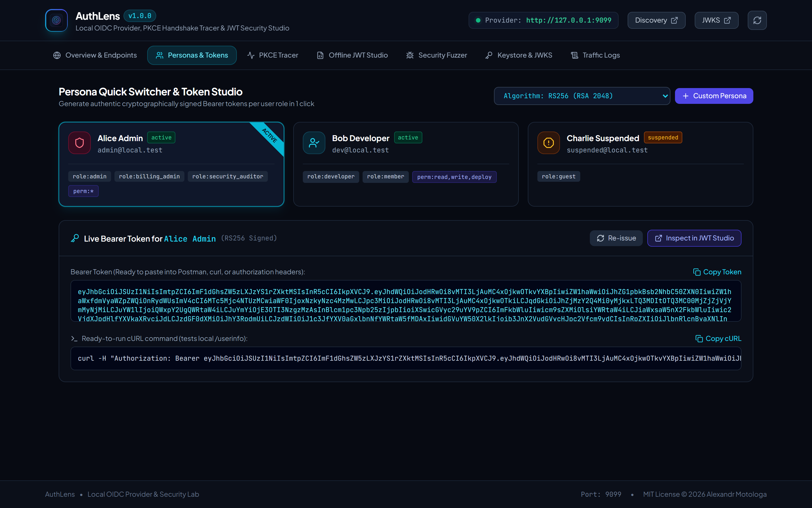Screen dimensions: 812x508
Task: Switch to Offline JWT Studio tab
Action: 352,55
